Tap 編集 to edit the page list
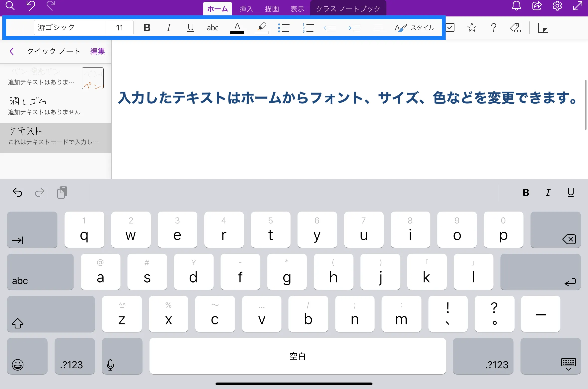 coord(97,51)
